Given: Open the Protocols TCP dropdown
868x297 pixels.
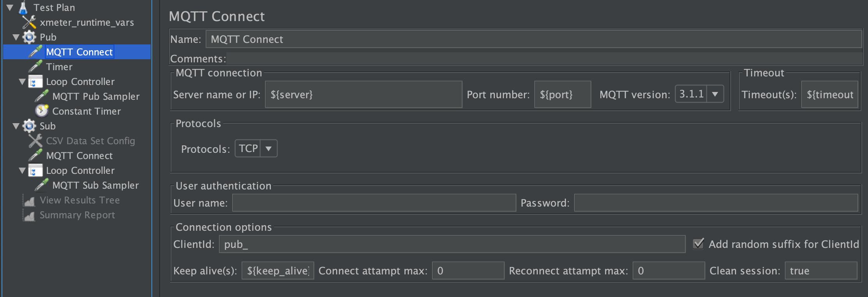Looking at the screenshot, I should coord(269,148).
